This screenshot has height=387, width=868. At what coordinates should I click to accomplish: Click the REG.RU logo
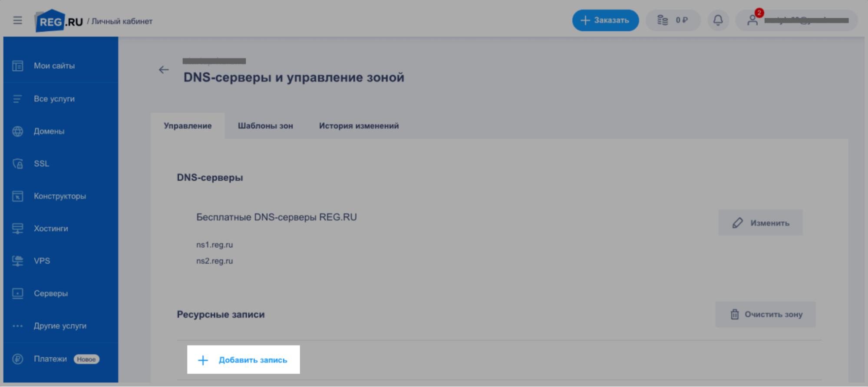tap(59, 21)
